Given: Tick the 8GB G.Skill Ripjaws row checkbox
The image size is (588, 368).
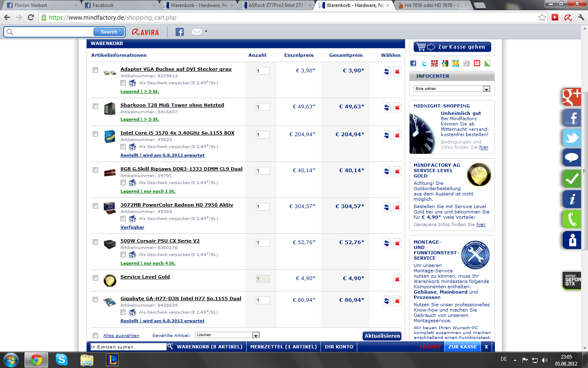Looking at the screenshot, I should coord(95,170).
